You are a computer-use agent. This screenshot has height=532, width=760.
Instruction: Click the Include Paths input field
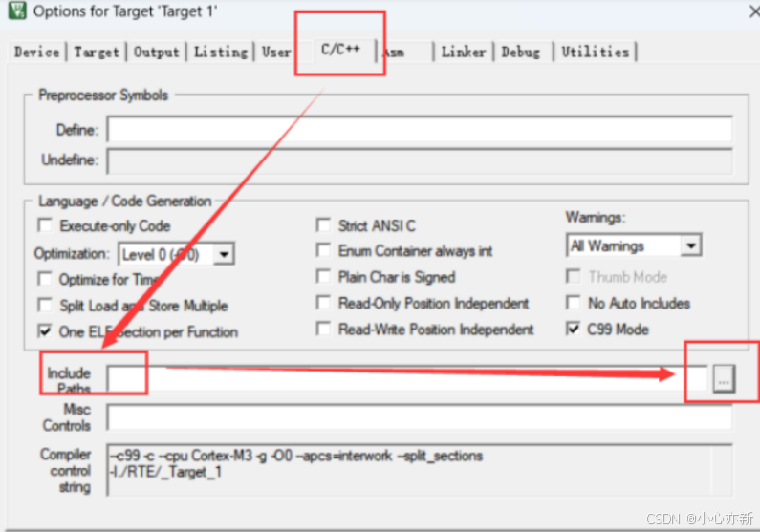coord(407,378)
